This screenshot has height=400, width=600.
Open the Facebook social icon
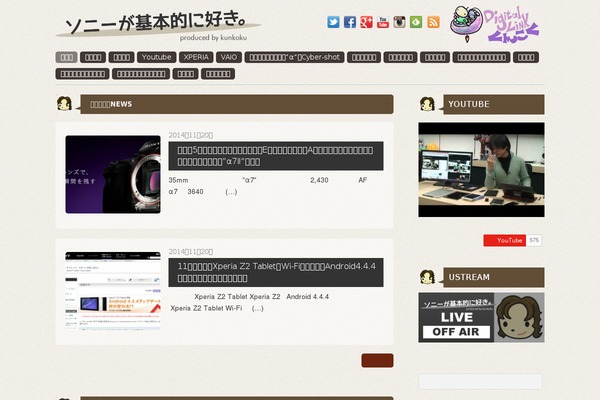[x=349, y=22]
